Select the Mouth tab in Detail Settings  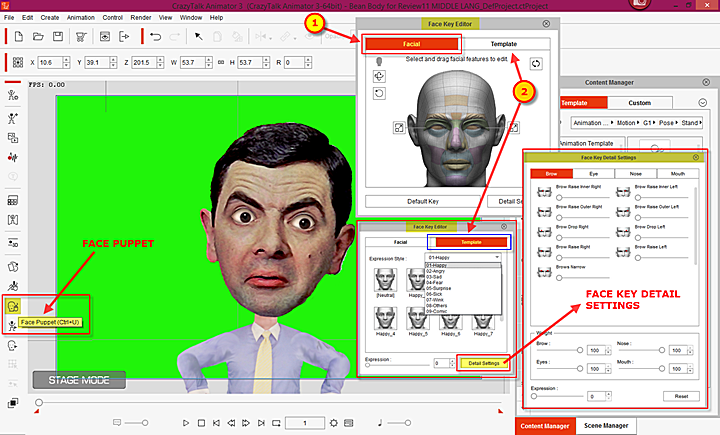(678, 174)
